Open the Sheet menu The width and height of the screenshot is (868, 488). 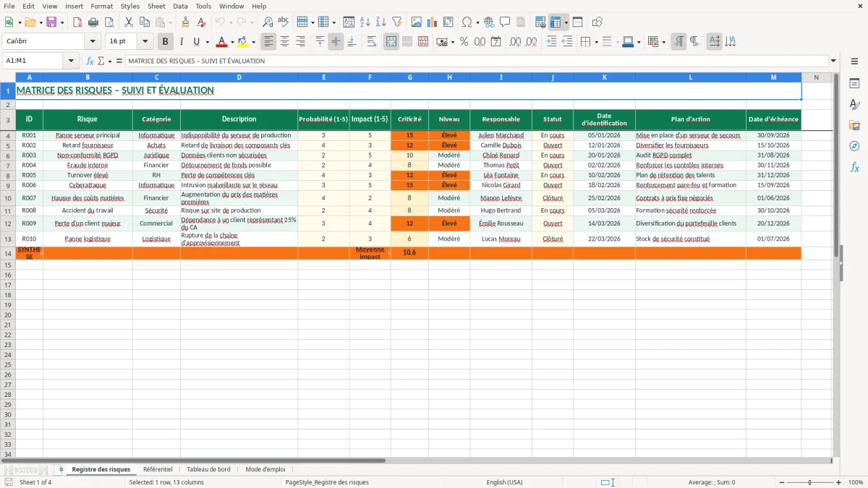[x=156, y=6]
